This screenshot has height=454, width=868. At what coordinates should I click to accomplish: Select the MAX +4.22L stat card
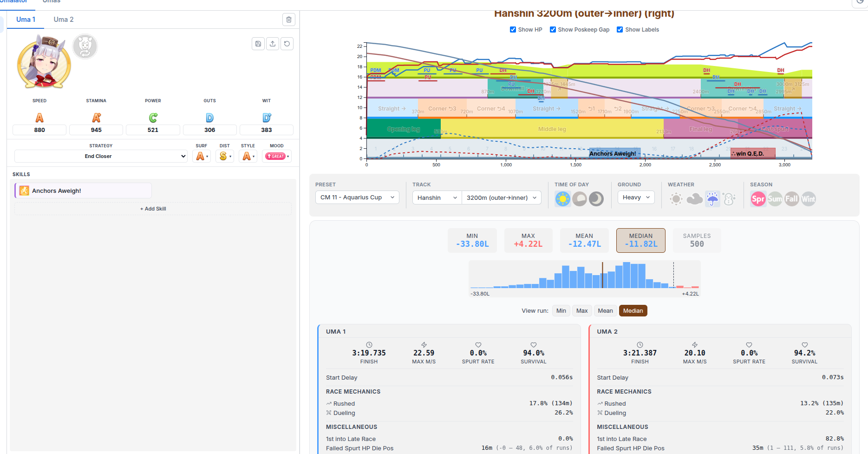click(x=528, y=240)
